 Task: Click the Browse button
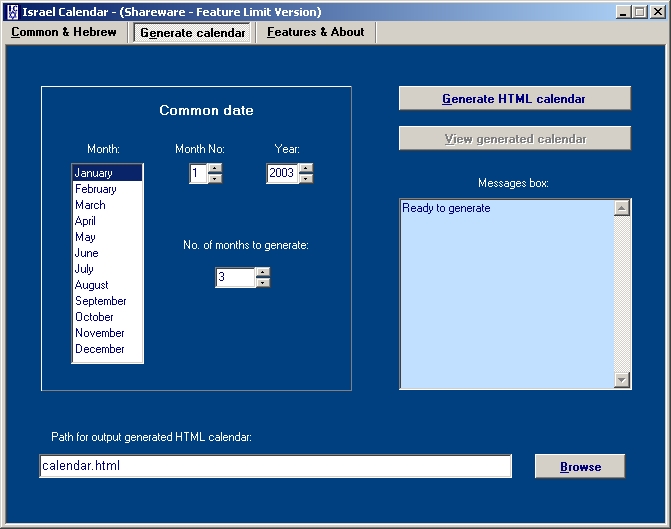580,467
